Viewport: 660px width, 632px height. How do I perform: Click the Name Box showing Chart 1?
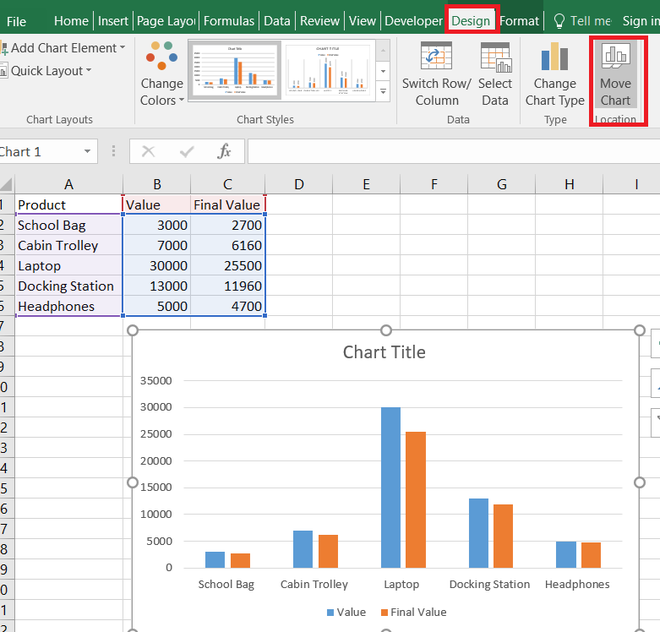coord(40,151)
